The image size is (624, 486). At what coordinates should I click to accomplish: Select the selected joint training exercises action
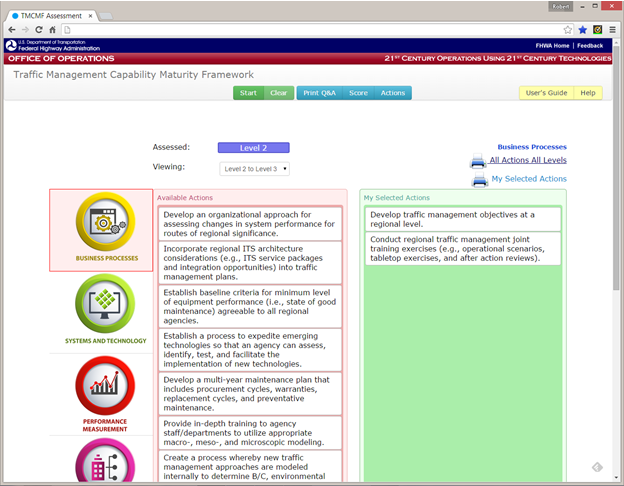[x=460, y=248]
